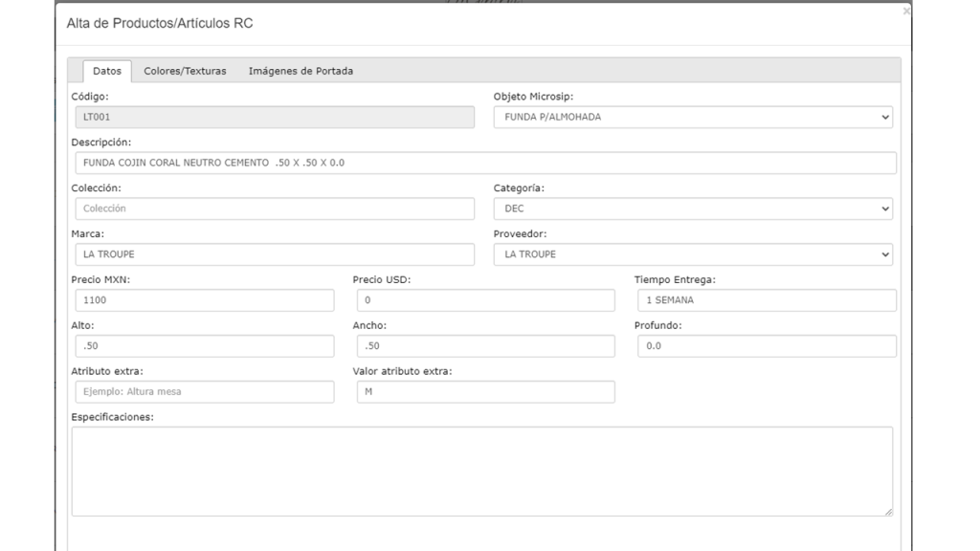Open the Imágenes de Portada tab
This screenshot has width=980, height=551.
[301, 71]
